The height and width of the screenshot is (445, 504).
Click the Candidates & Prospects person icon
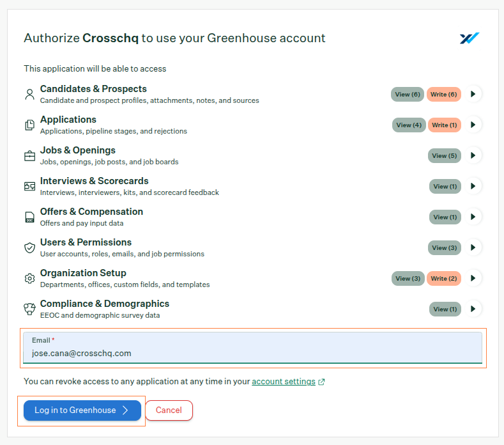(29, 94)
